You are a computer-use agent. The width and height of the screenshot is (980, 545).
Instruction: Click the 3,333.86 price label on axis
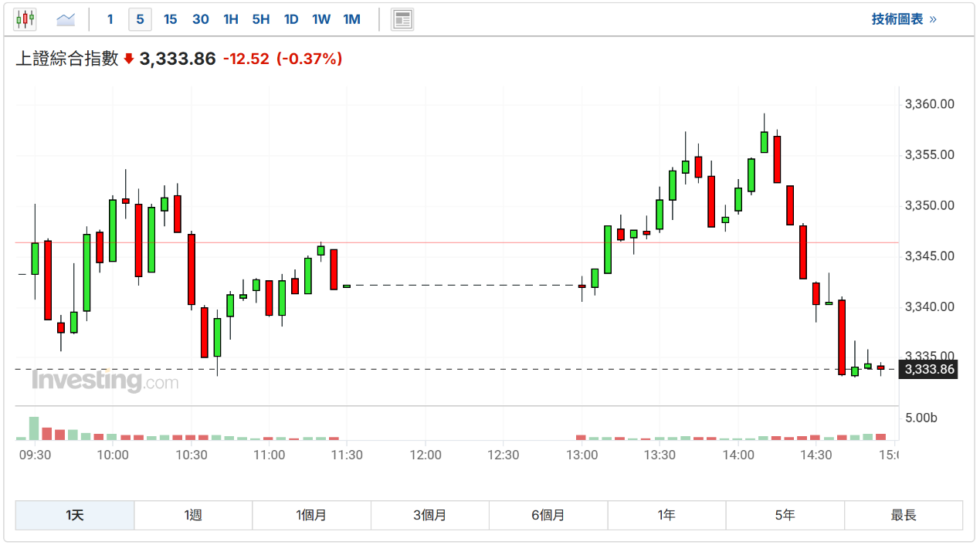point(930,370)
